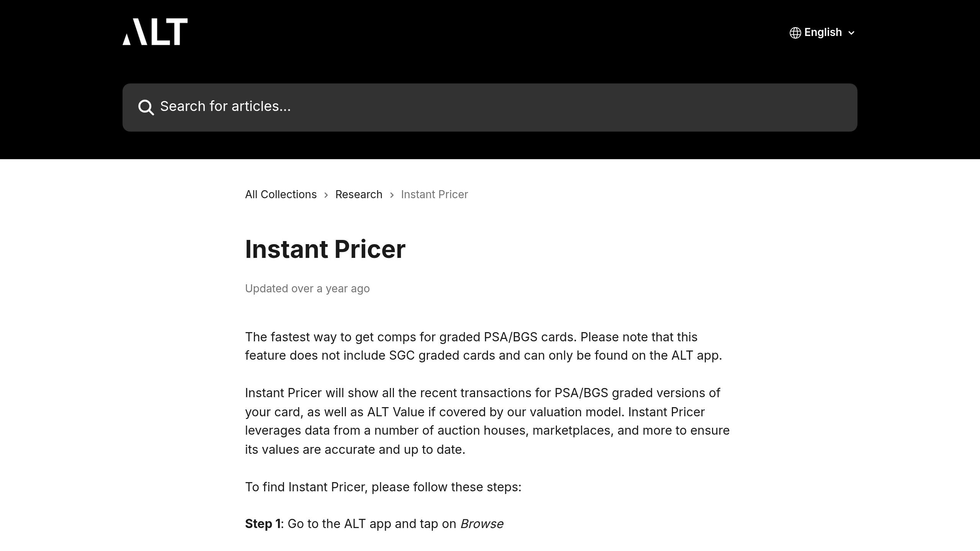This screenshot has width=980, height=551.
Task: Click the To find Instant Pricer line
Action: tap(383, 487)
